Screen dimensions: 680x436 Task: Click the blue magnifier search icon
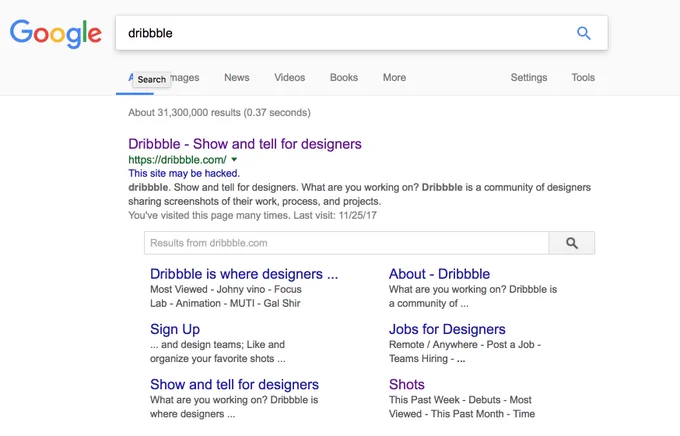coord(584,33)
